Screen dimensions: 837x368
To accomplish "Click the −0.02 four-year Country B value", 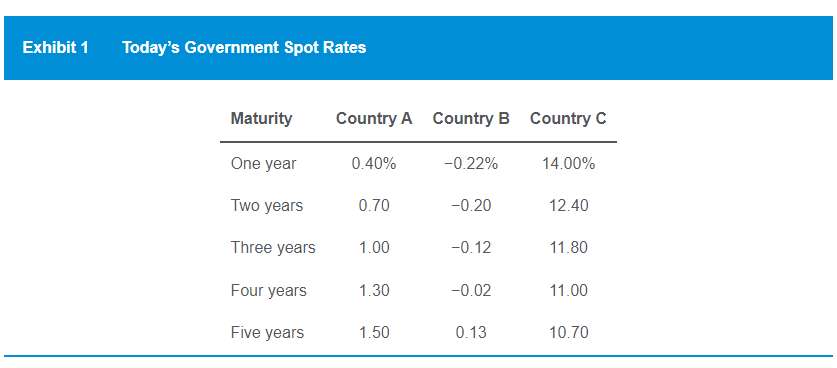I will [x=471, y=291].
